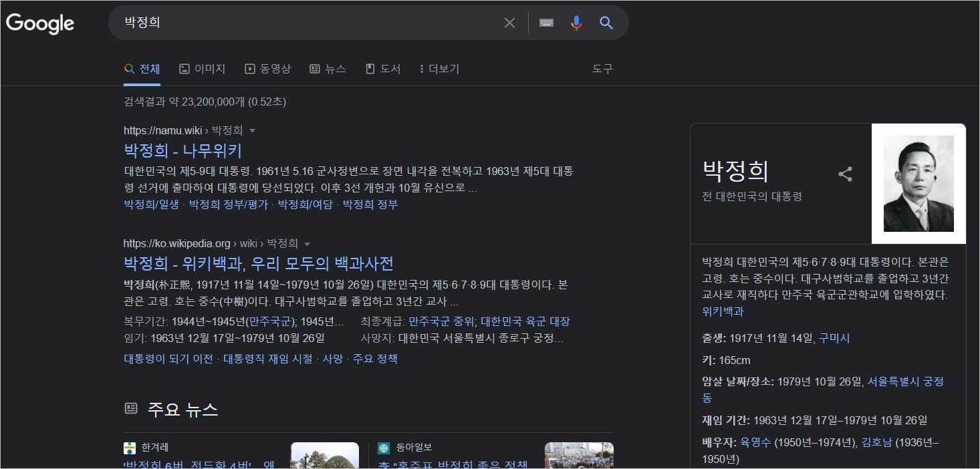Focus the search field containing 박정희

tap(308, 23)
